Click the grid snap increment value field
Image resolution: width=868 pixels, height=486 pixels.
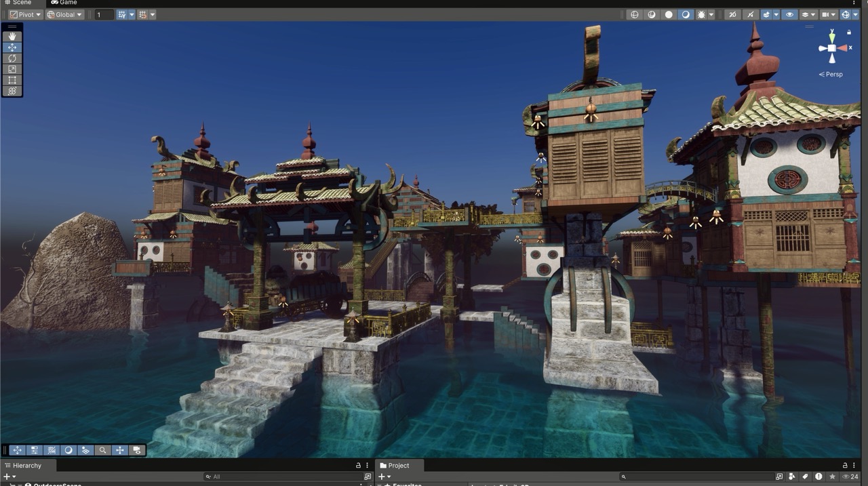[x=104, y=14]
